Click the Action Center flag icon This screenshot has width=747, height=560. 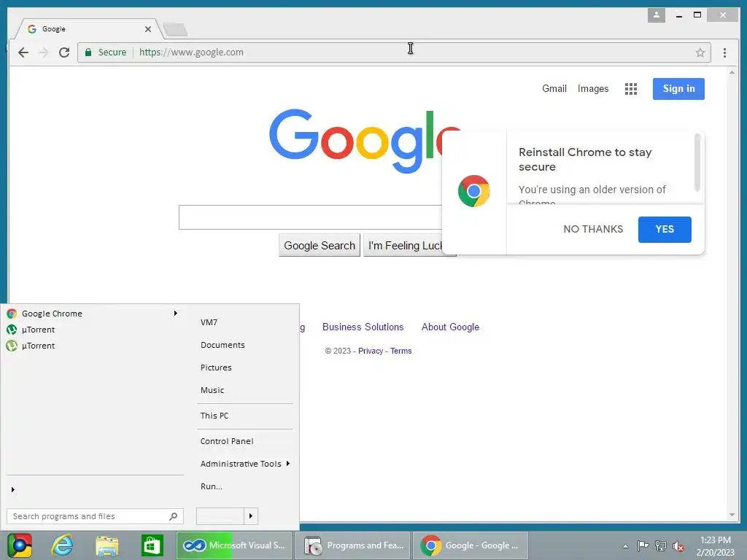[x=643, y=546]
